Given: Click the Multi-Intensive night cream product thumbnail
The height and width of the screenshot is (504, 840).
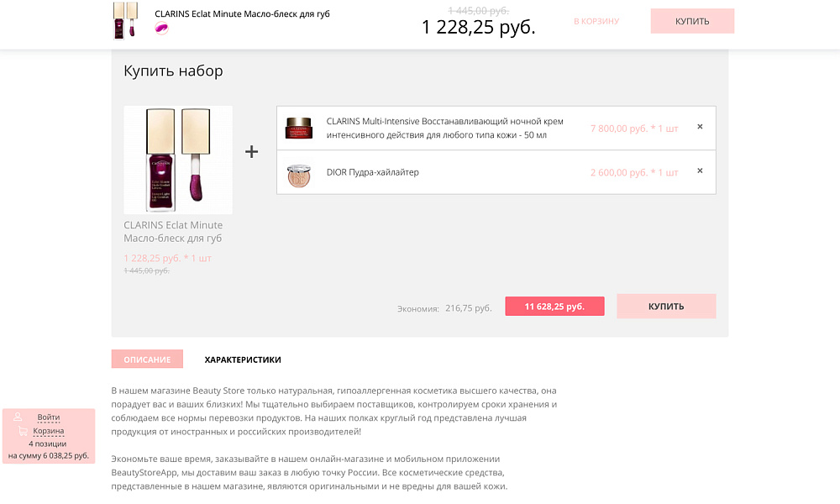Looking at the screenshot, I should [x=299, y=128].
